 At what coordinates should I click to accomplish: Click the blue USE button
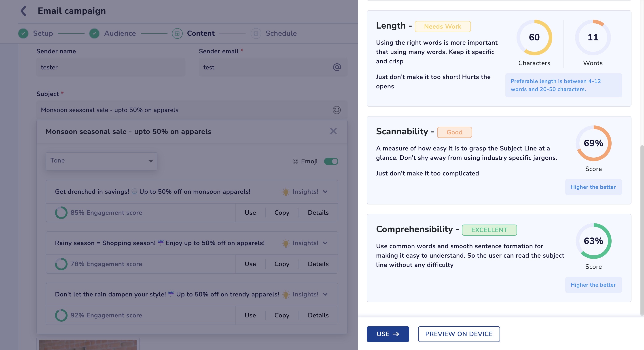point(388,334)
